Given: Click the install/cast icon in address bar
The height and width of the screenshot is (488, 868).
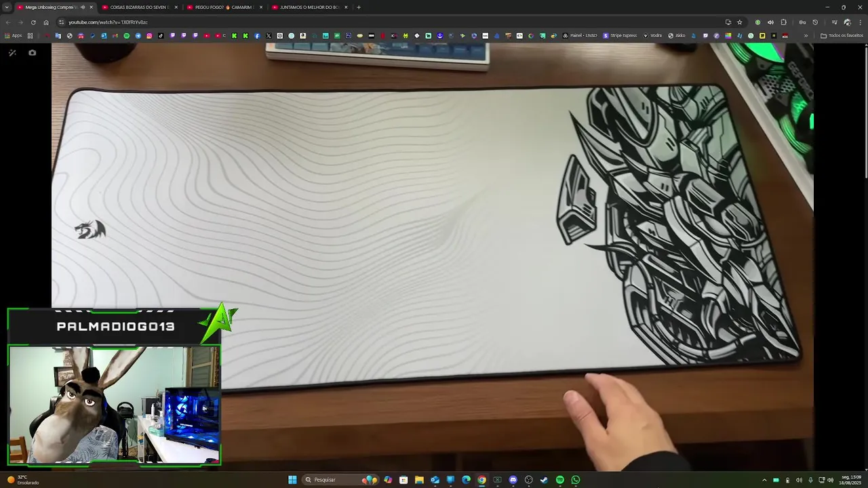Looking at the screenshot, I should point(728,22).
